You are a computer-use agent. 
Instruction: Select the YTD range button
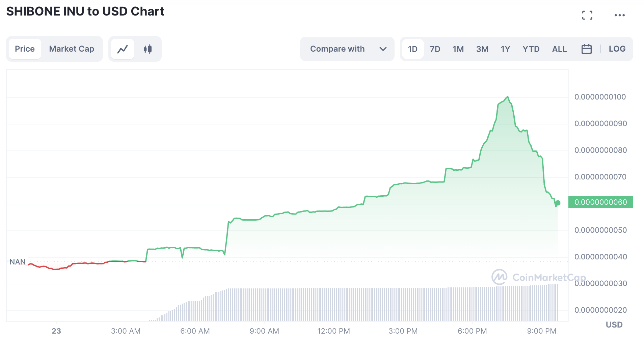point(531,49)
